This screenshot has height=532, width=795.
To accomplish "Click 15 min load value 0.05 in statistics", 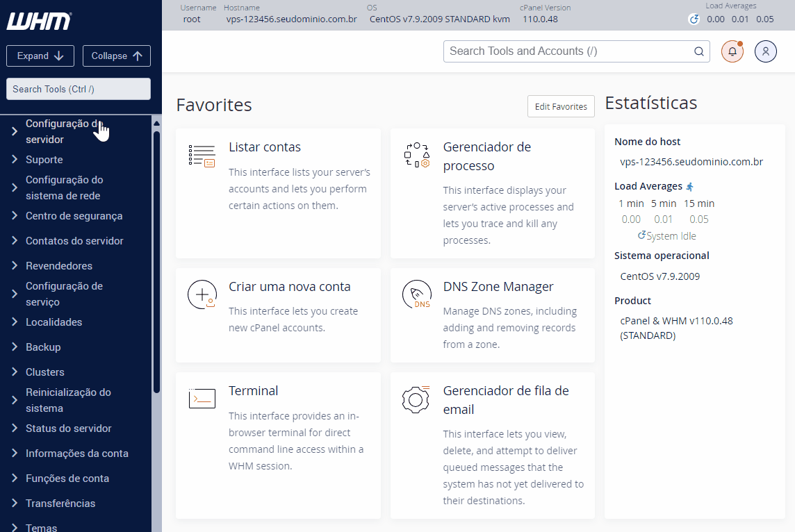I will tap(698, 219).
